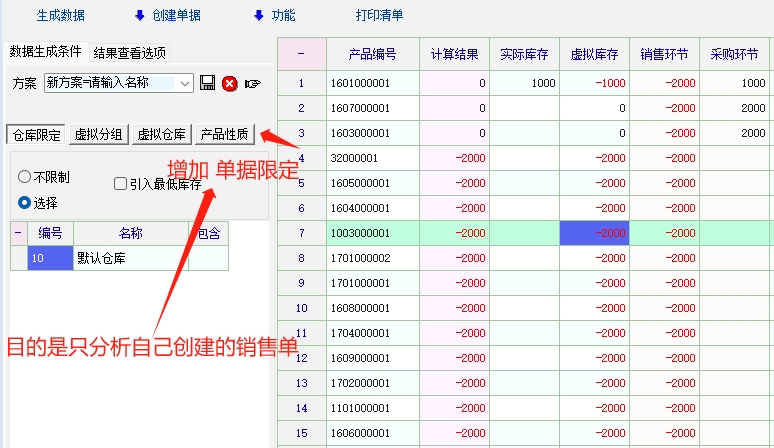The image size is (774, 448).
Task: Expand the 方案 scheme combo box
Action: [185, 83]
